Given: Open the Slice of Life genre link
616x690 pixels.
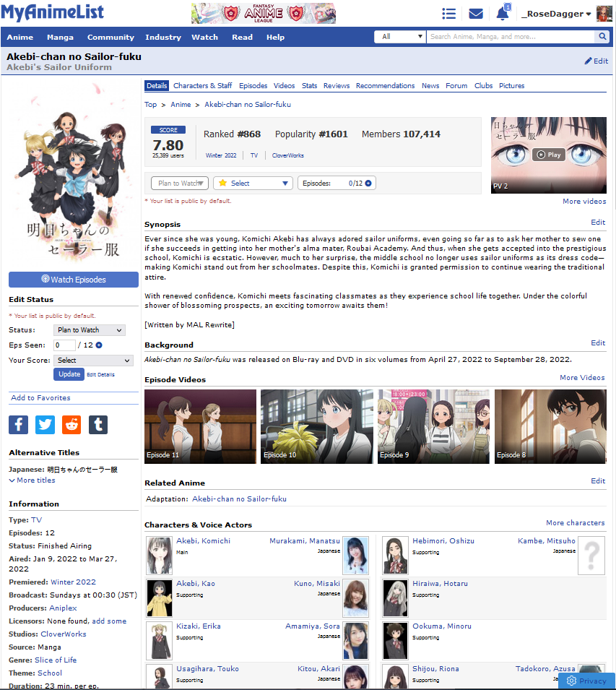Looking at the screenshot, I should [56, 660].
